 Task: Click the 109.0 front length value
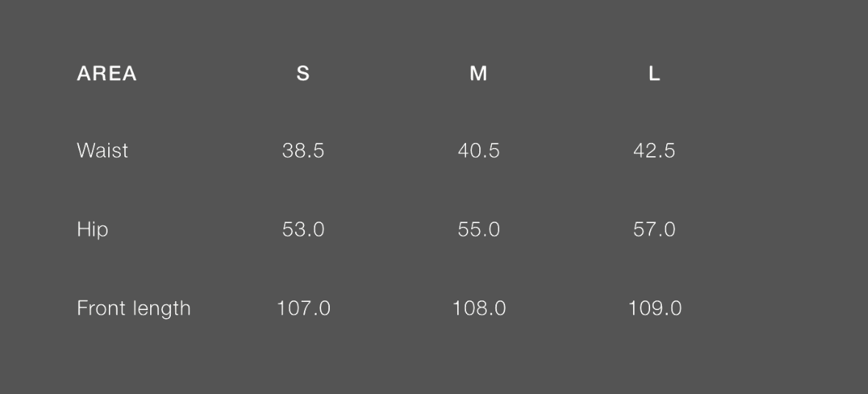[654, 309]
